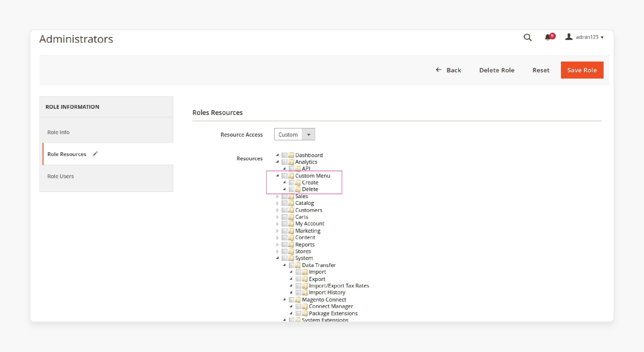Click the System folder icon

click(291, 258)
